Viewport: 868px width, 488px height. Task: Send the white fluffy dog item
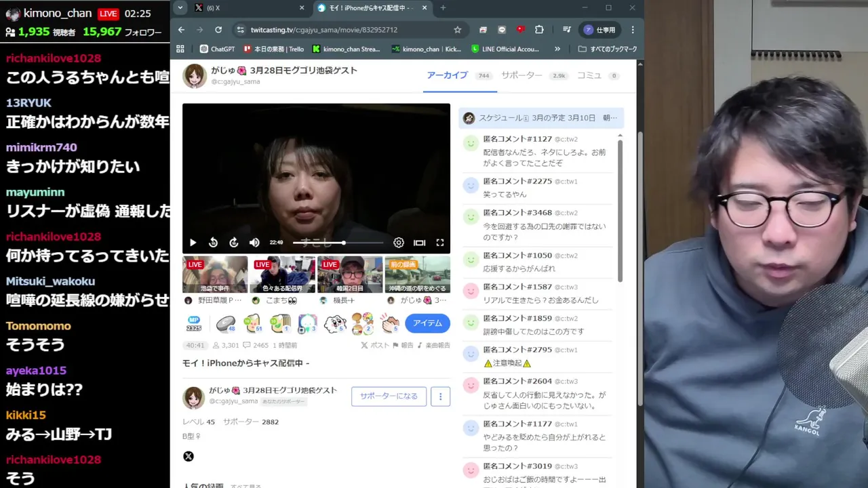point(335,324)
